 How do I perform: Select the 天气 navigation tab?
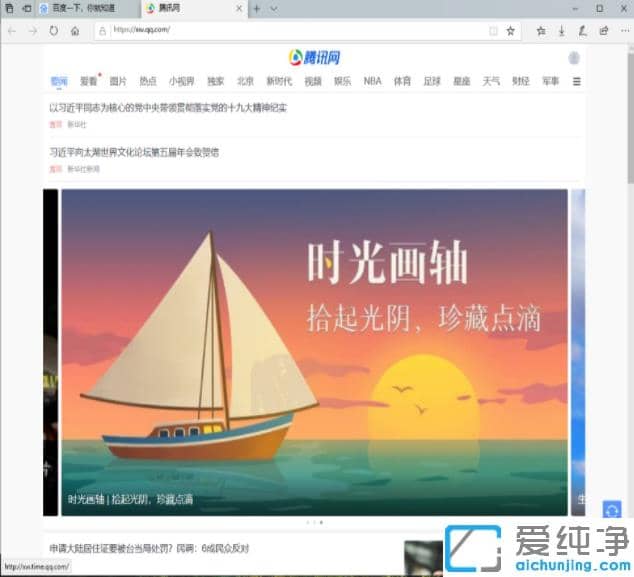click(491, 81)
